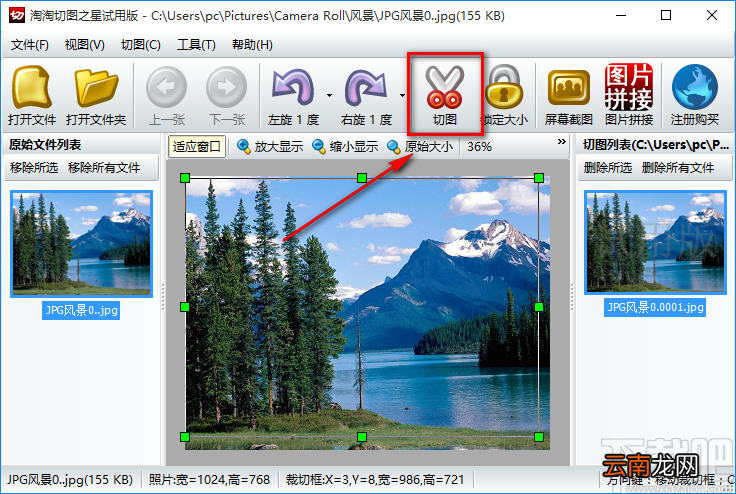736x494 pixels.
Task: Open the 文件(F) menu
Action: pos(30,45)
